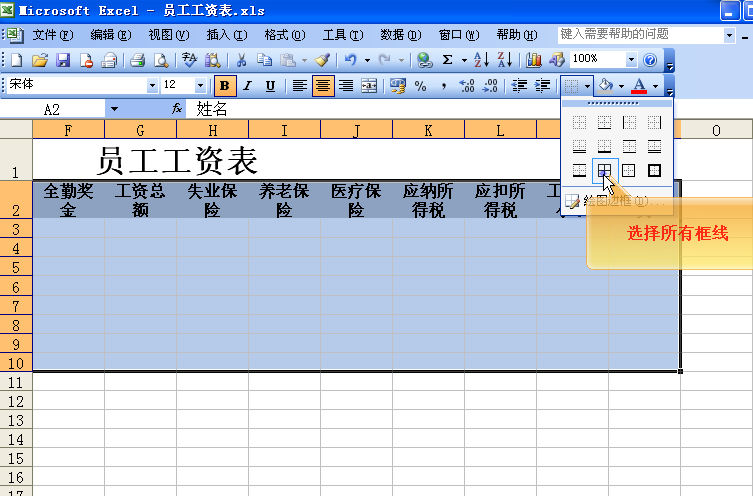The image size is (753, 496).
Task: Open the Chart Wizard icon
Action: click(533, 60)
